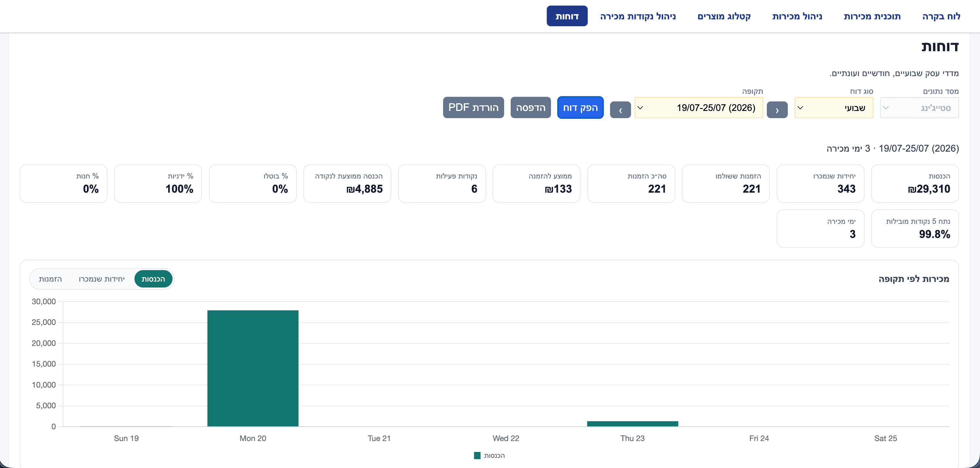This screenshot has width=980, height=468.
Task: Click the יחידות שנמכרו card showing 343
Action: click(x=820, y=183)
